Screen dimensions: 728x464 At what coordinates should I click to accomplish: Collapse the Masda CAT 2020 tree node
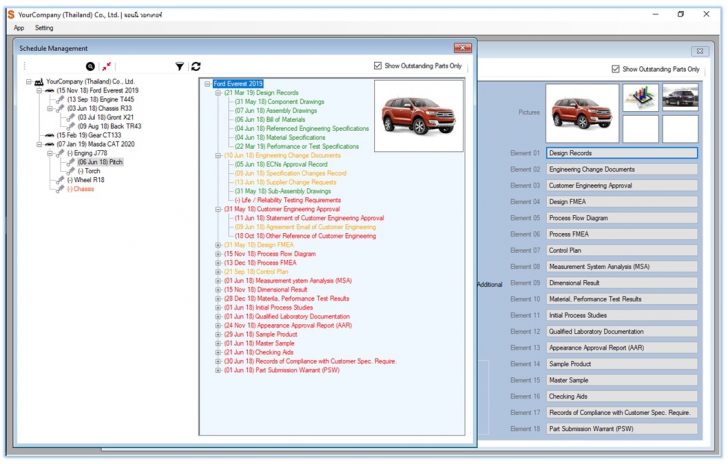point(39,144)
